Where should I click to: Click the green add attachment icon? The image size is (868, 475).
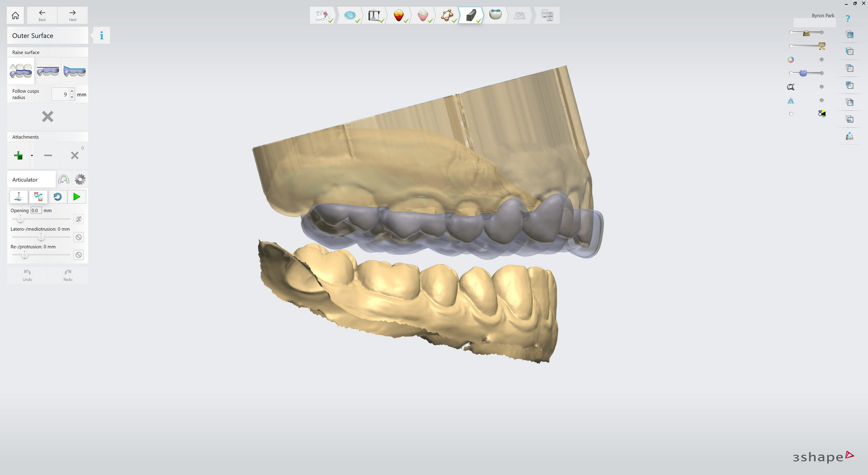[x=18, y=155]
